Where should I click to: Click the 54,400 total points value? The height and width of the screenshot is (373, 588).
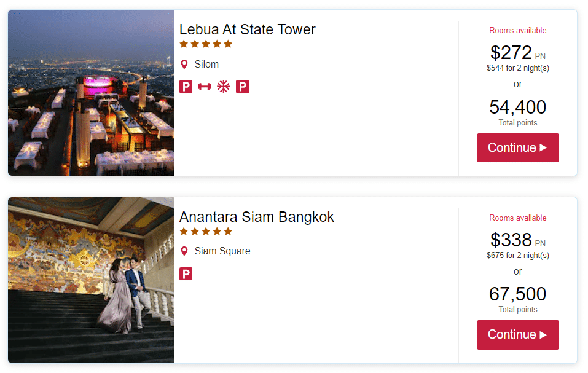point(517,107)
